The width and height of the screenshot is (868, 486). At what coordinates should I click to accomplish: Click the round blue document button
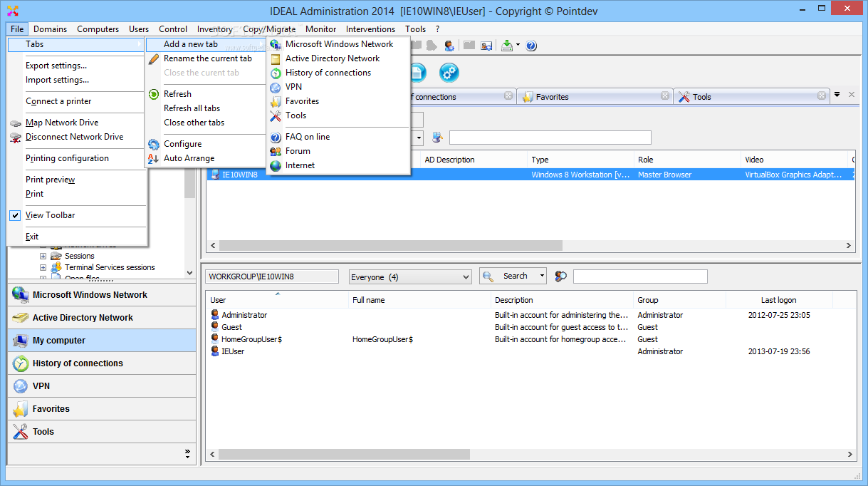(417, 72)
